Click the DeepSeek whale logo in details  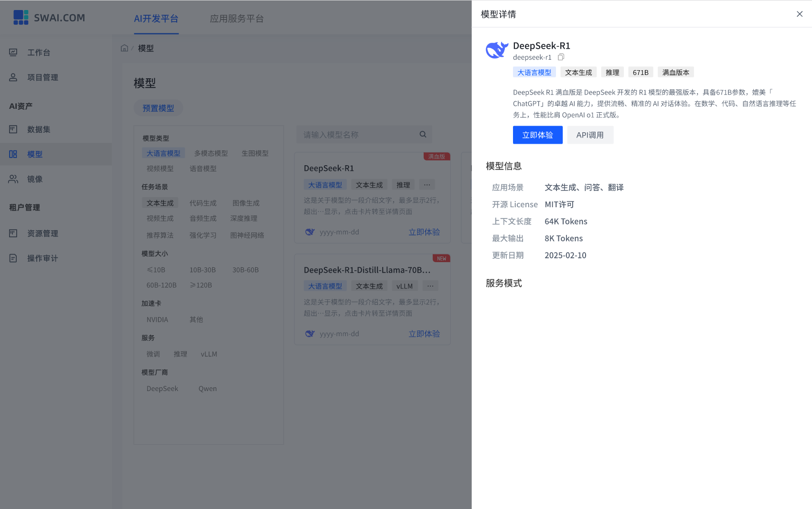(x=497, y=50)
